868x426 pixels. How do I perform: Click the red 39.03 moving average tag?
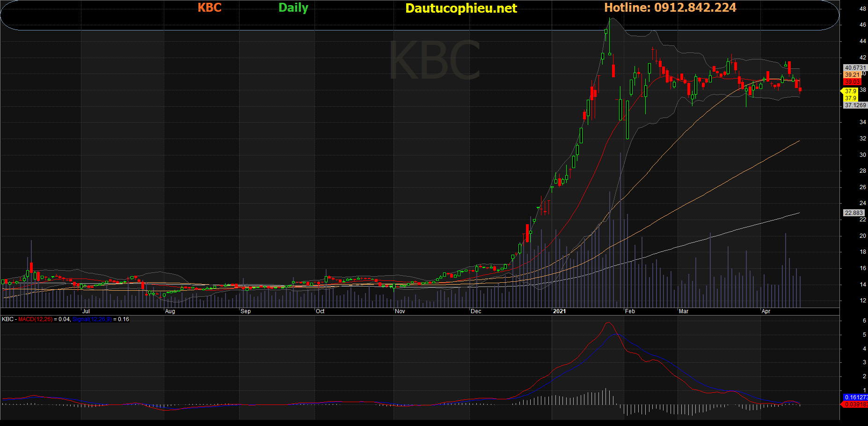[x=852, y=82]
